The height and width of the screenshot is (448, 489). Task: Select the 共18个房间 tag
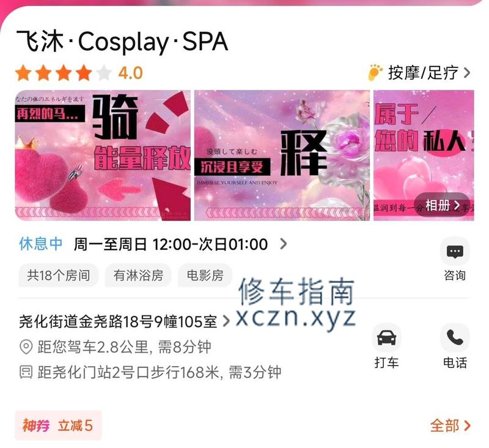[x=59, y=275]
